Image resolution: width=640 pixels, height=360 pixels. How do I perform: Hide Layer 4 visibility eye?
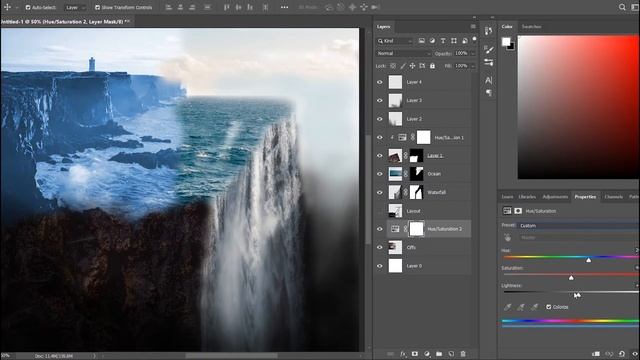(380, 82)
